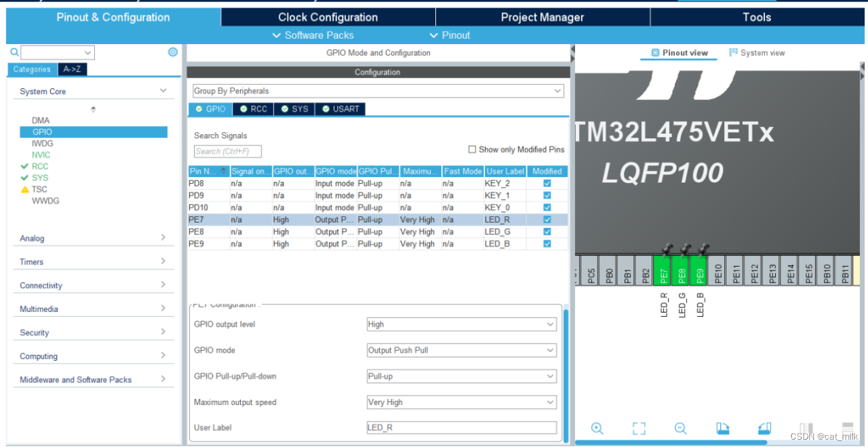This screenshot has height=447, width=868.
Task: Collapse the System Core category
Action: tap(162, 91)
